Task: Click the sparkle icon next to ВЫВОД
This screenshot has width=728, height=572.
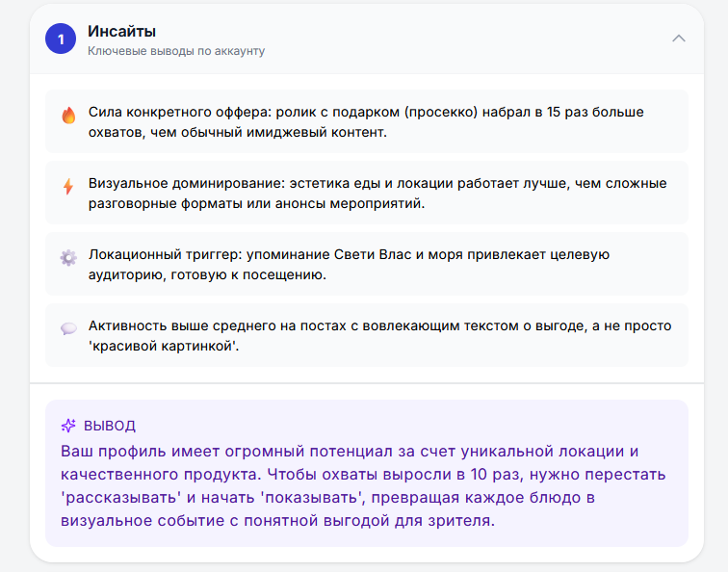Action: tap(68, 426)
